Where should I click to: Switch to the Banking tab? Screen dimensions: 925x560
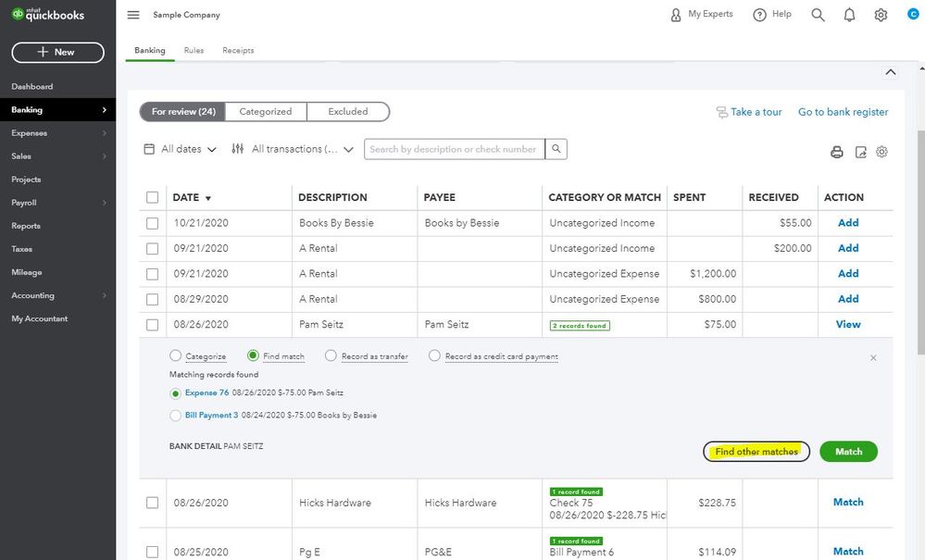pos(150,50)
